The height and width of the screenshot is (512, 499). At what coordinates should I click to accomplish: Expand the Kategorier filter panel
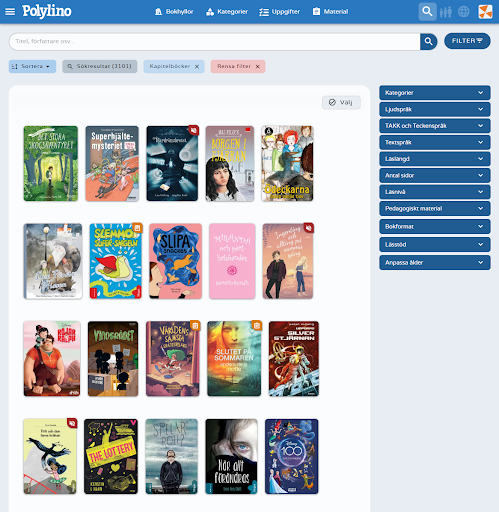pos(434,93)
